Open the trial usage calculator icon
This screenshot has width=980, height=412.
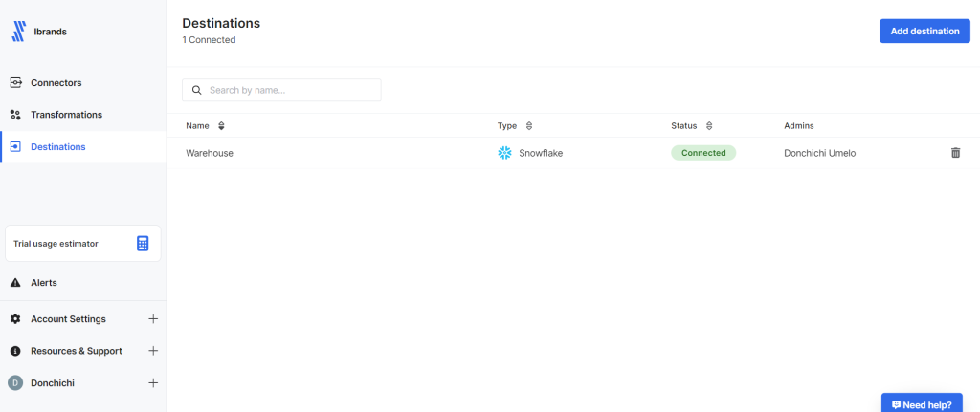tap(143, 244)
